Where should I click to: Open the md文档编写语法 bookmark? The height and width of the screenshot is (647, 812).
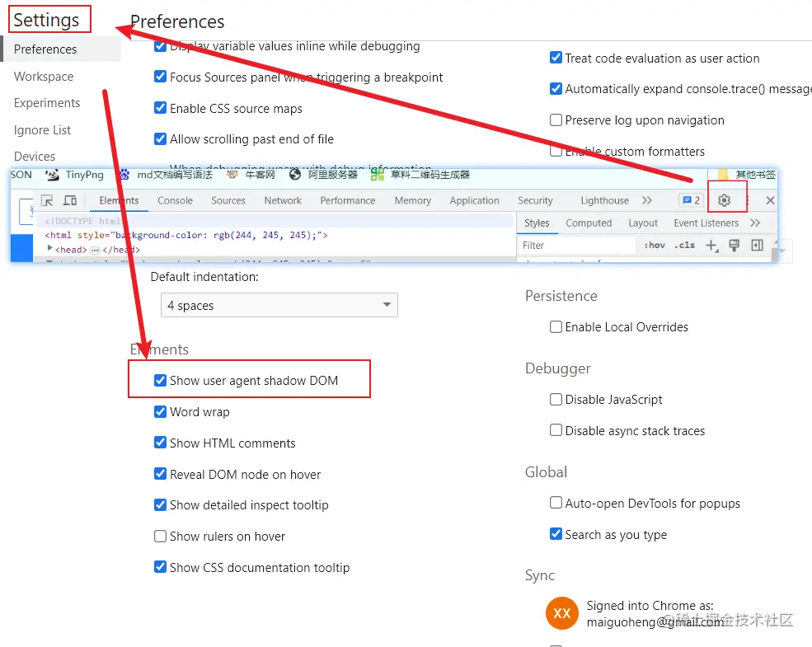click(x=166, y=175)
